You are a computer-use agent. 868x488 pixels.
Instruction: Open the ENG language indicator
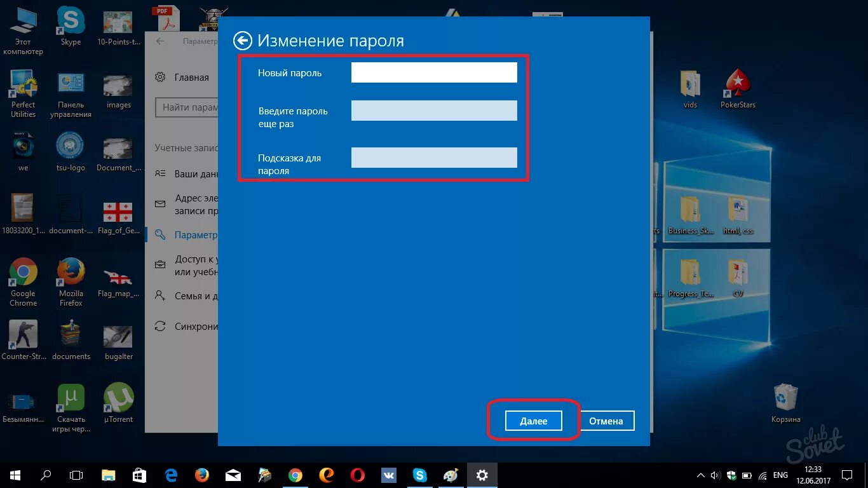pos(780,475)
